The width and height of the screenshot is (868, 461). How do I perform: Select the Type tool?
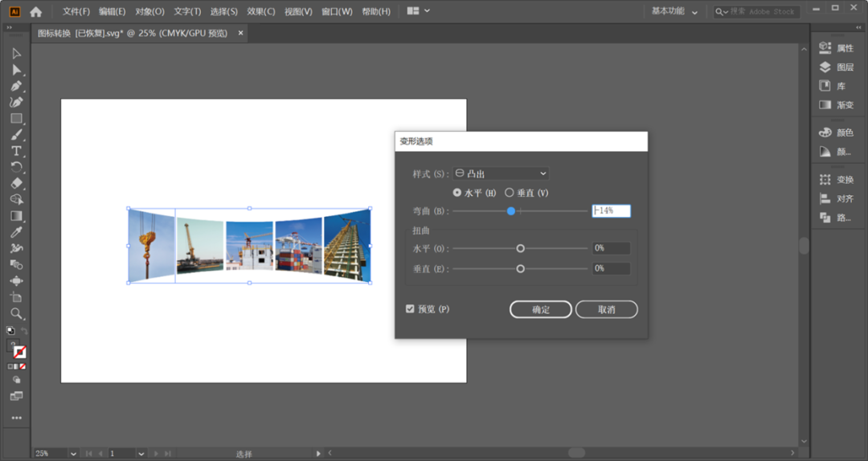16,150
